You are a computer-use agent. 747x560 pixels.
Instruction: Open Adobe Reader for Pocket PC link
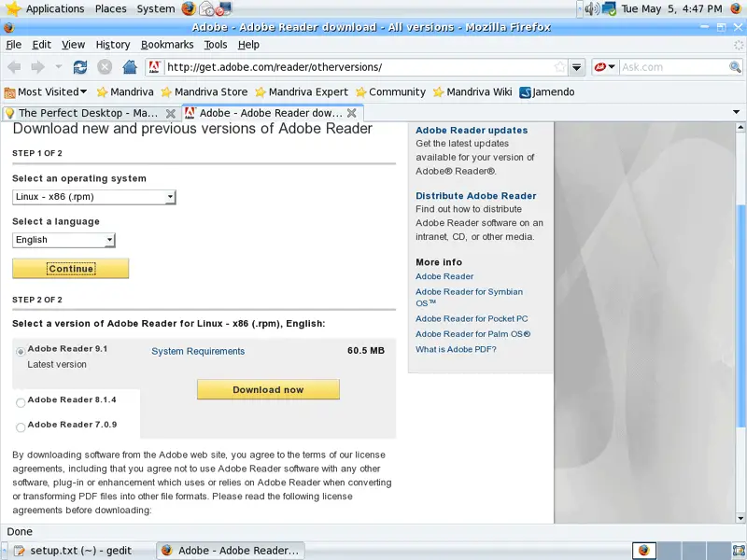pyautogui.click(x=472, y=318)
